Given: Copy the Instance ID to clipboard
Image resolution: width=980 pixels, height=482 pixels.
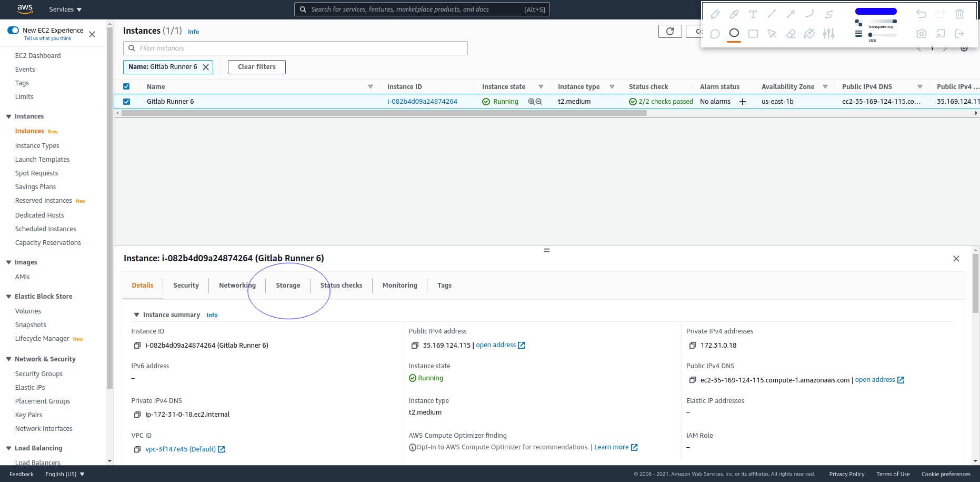Looking at the screenshot, I should [x=137, y=346].
